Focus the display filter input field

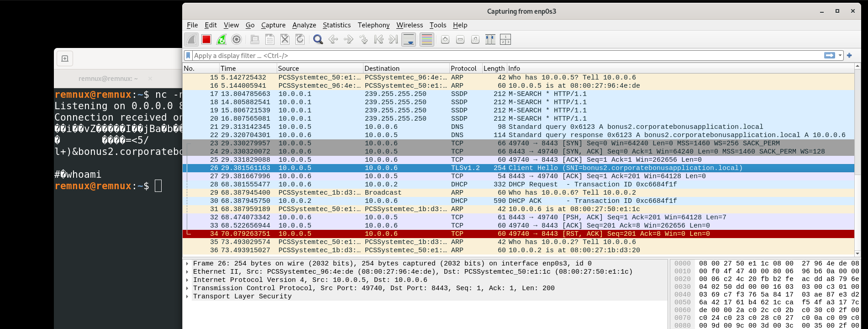pyautogui.click(x=502, y=55)
